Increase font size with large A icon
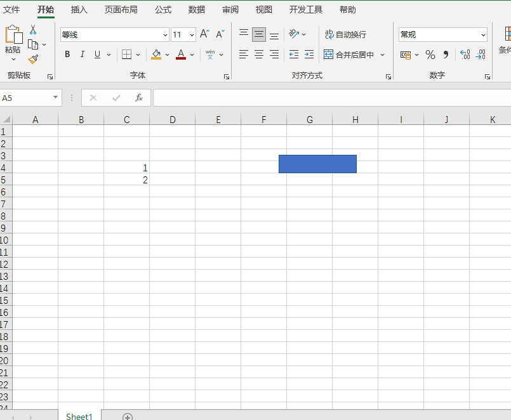Image resolution: width=511 pixels, height=420 pixels. pos(204,34)
